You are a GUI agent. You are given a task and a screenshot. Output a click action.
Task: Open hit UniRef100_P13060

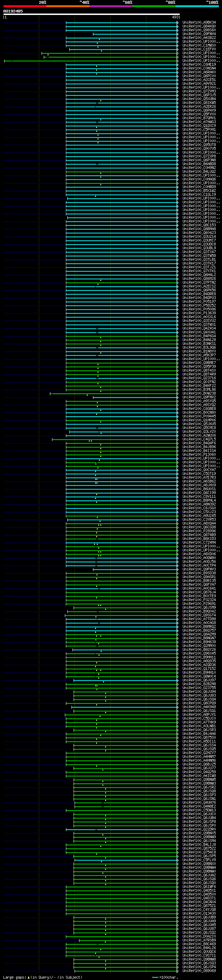[199, 455]
